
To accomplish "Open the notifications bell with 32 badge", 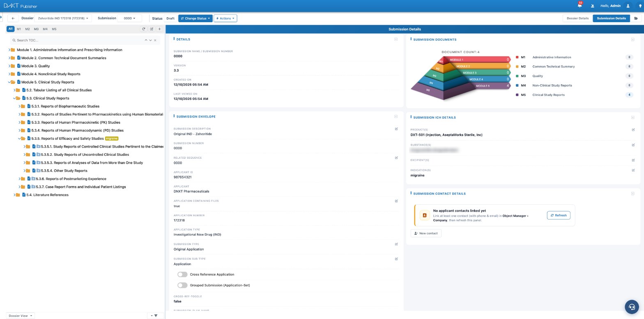I will point(580,6).
